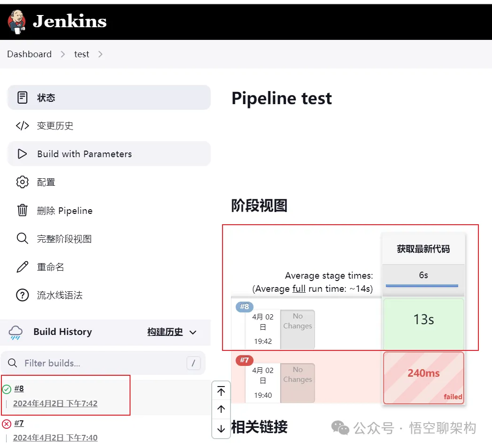Click the Filter builds search field
This screenshot has width=492, height=448.
coord(103,363)
